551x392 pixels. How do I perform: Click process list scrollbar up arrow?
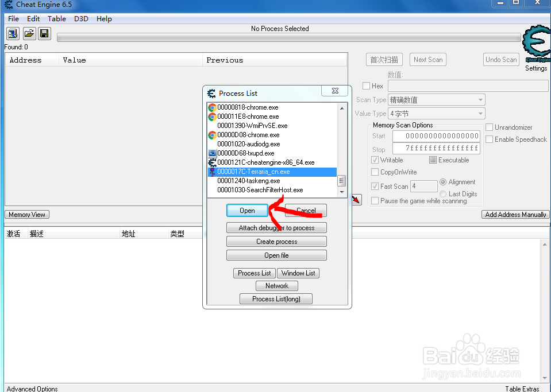341,108
